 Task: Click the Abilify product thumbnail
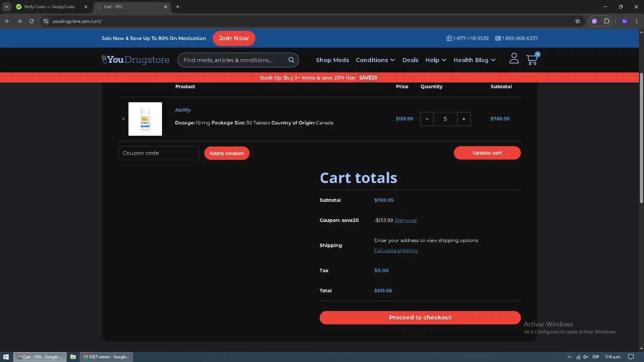(x=145, y=119)
